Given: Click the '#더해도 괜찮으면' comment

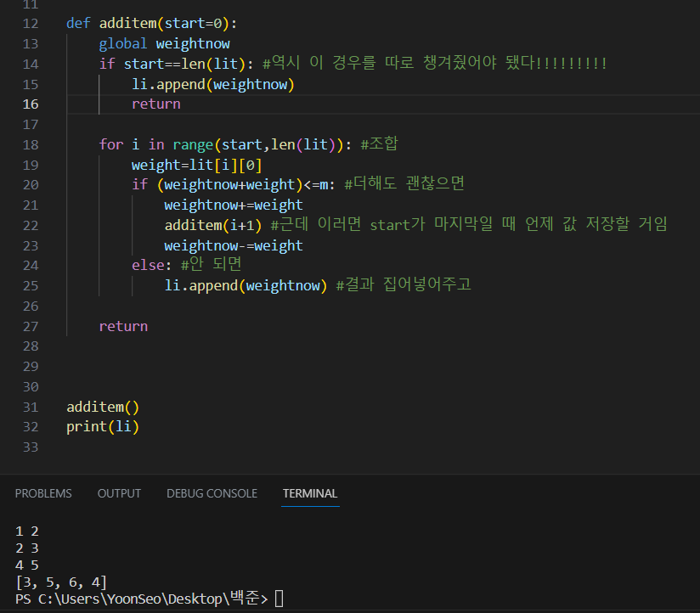Looking at the screenshot, I should point(404,183).
